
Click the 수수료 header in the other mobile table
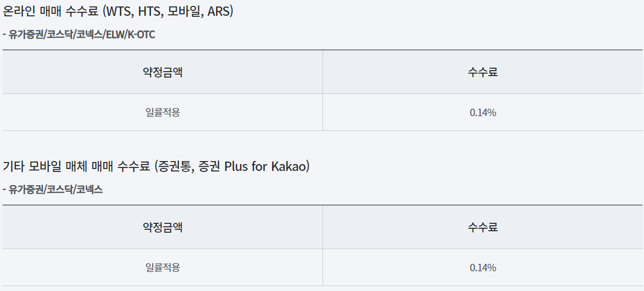(483, 227)
